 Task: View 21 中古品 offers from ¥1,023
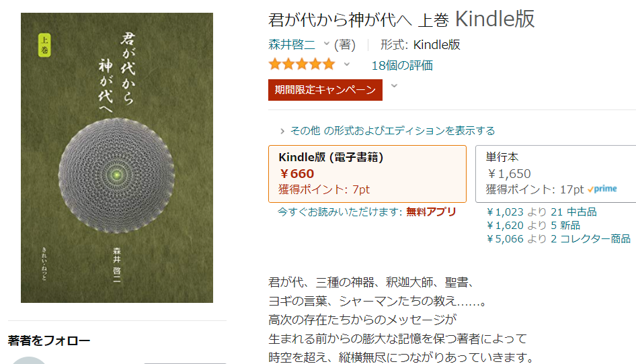[x=541, y=212]
